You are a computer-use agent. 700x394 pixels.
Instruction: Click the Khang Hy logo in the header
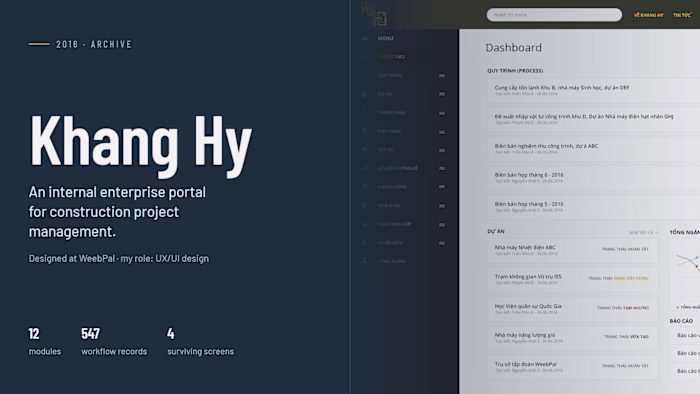click(x=374, y=14)
